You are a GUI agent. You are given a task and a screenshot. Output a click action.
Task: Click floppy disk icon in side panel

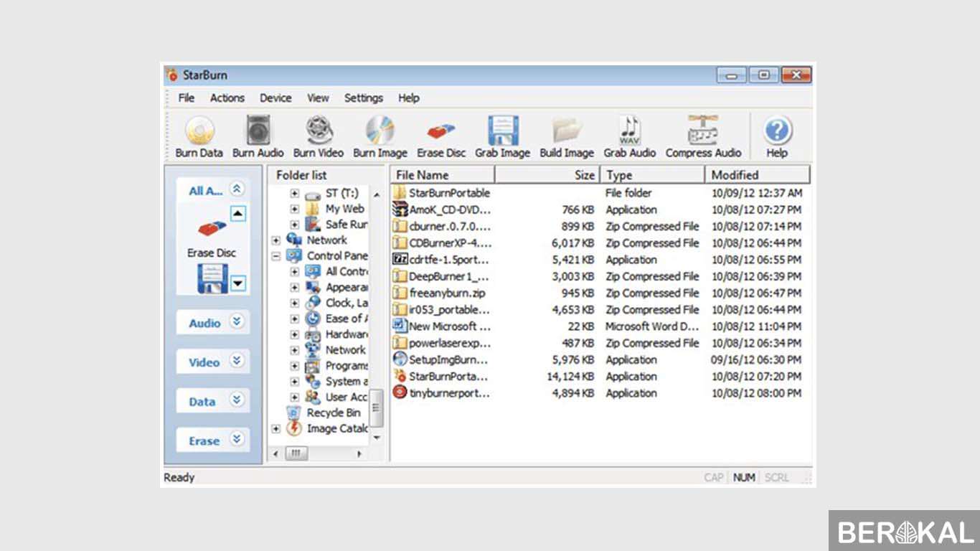212,279
